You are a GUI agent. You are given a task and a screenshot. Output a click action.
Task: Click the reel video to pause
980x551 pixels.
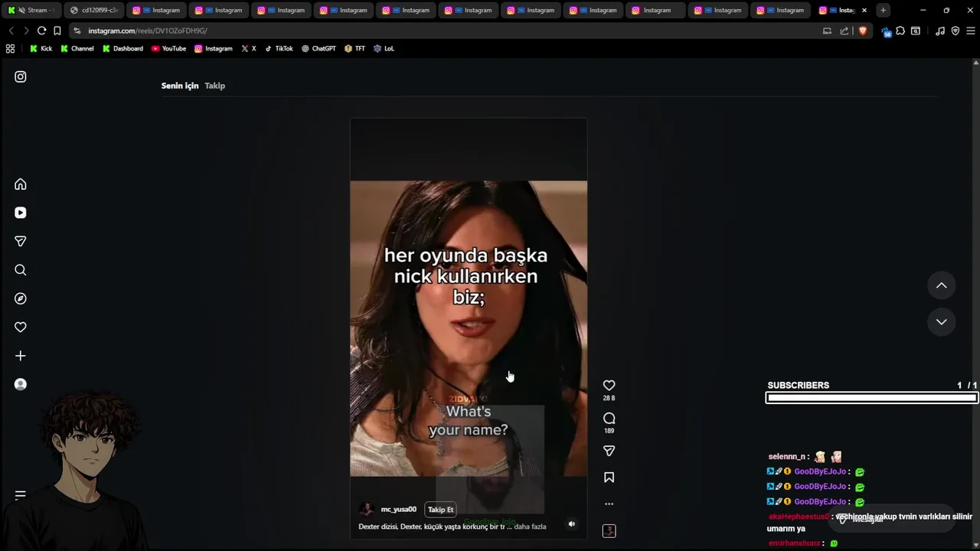click(469, 328)
